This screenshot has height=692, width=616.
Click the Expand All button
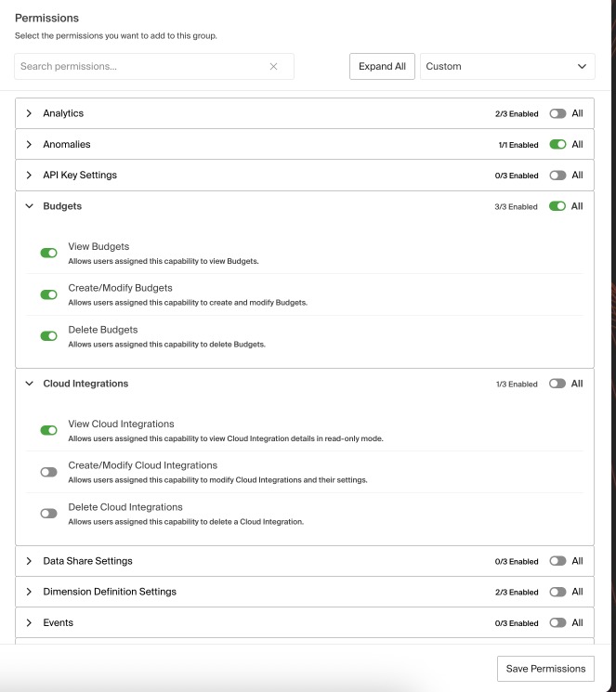(382, 66)
